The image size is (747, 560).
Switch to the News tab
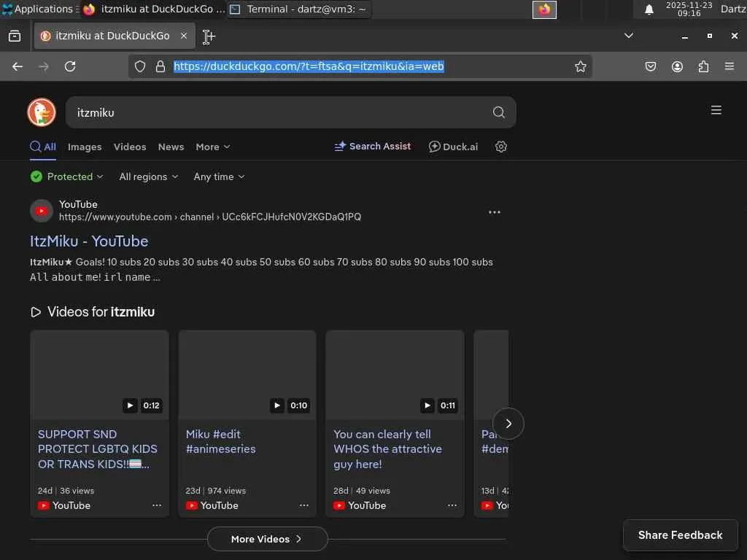[x=171, y=147]
